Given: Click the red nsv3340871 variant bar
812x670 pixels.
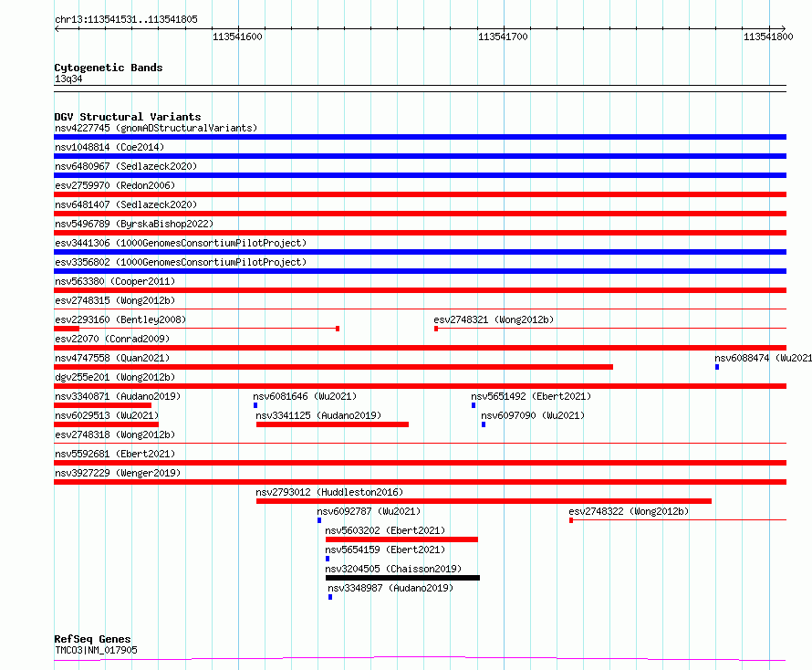Looking at the screenshot, I should pos(102,405).
